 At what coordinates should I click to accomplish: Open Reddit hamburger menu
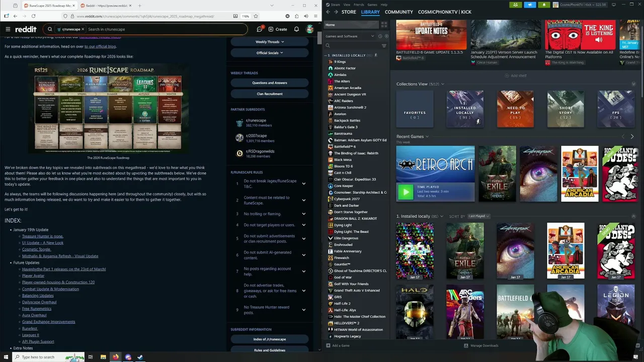click(8, 29)
